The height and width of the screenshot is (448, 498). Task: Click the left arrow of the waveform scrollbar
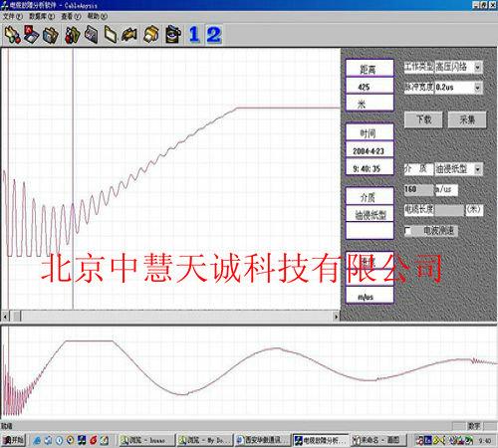pyautogui.click(x=5, y=317)
